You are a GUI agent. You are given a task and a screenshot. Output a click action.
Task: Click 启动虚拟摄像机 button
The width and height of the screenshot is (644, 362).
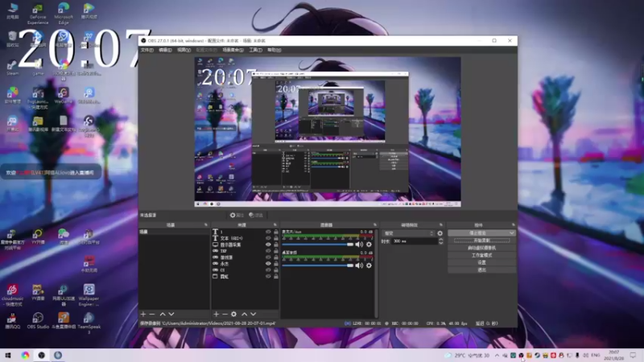481,248
